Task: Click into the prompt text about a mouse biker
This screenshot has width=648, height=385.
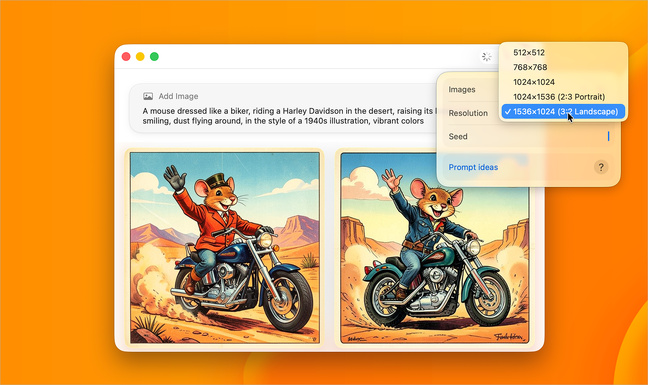Action: tap(288, 116)
